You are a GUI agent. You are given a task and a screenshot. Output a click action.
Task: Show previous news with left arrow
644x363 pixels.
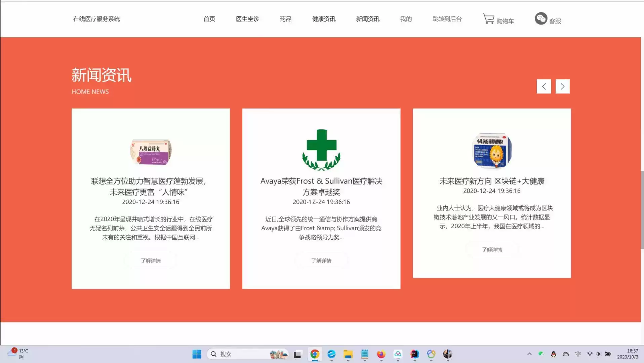point(544,86)
